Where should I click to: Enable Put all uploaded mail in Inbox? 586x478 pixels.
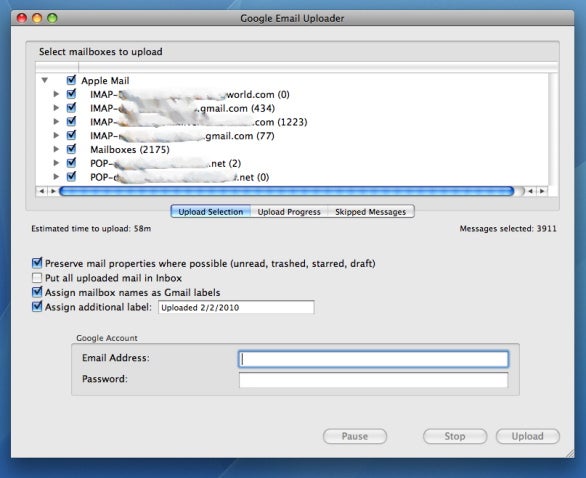tap(37, 278)
